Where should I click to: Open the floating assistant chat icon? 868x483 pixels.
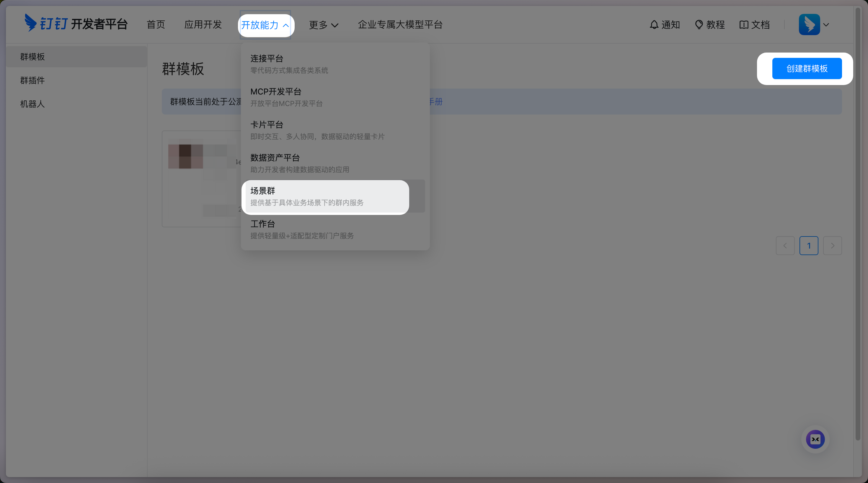pyautogui.click(x=815, y=439)
